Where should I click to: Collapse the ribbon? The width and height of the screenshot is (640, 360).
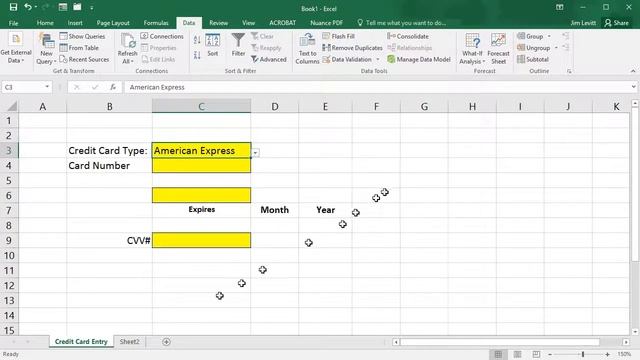coord(633,71)
